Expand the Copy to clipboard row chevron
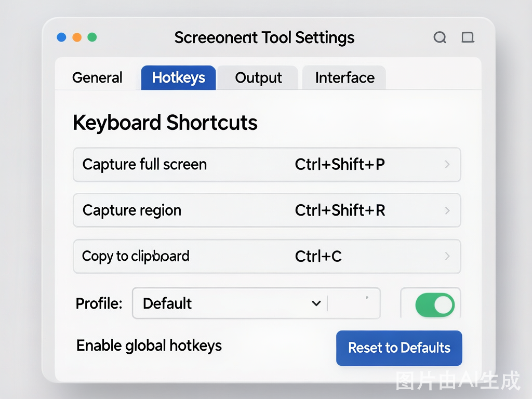532x399 pixels. coord(447,256)
